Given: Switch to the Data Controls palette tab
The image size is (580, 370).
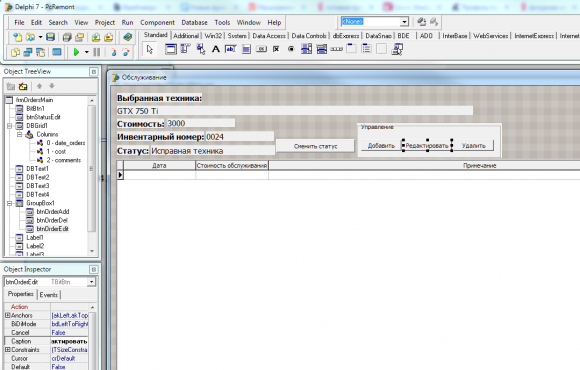Looking at the screenshot, I should [x=309, y=36].
